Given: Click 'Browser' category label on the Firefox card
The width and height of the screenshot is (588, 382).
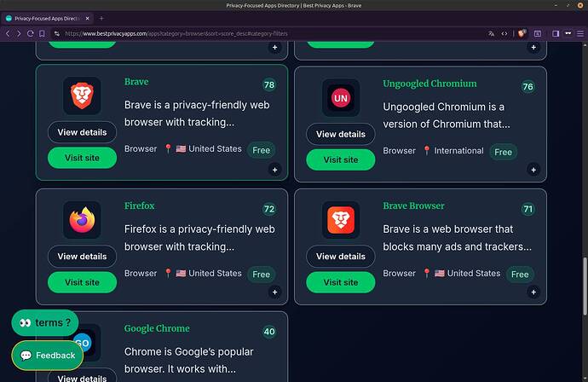Looking at the screenshot, I should pos(141,273).
